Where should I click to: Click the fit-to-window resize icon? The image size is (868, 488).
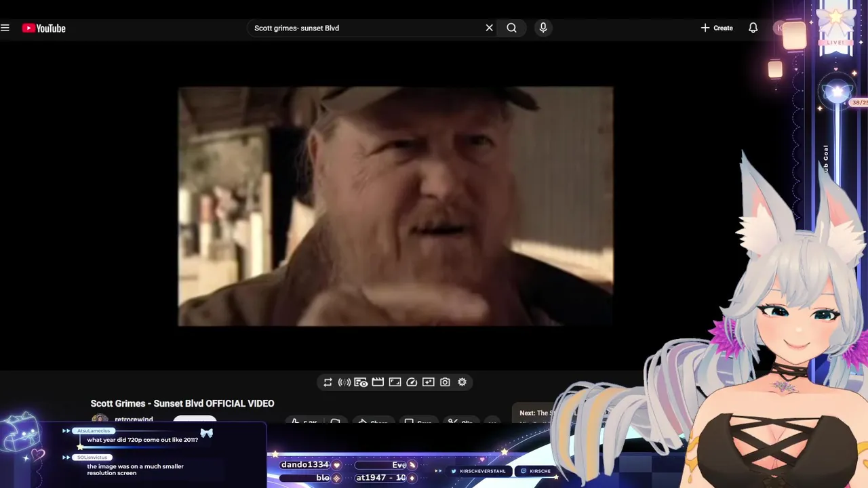pyautogui.click(x=395, y=382)
